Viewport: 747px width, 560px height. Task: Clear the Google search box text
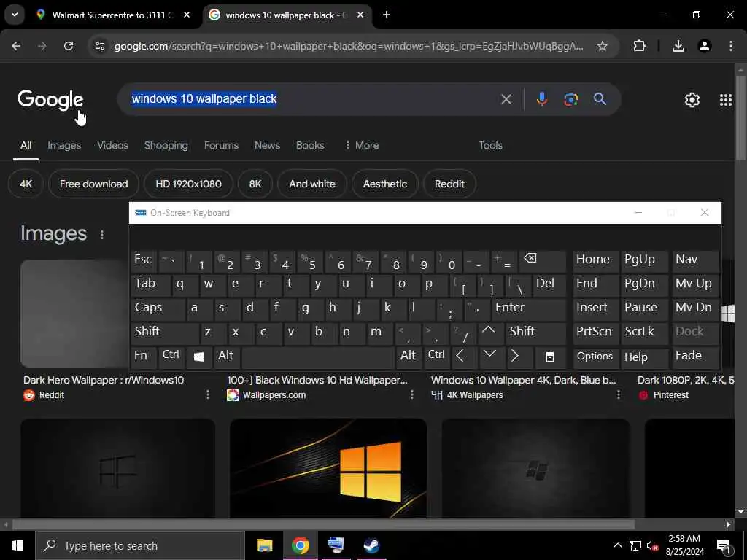coord(506,99)
